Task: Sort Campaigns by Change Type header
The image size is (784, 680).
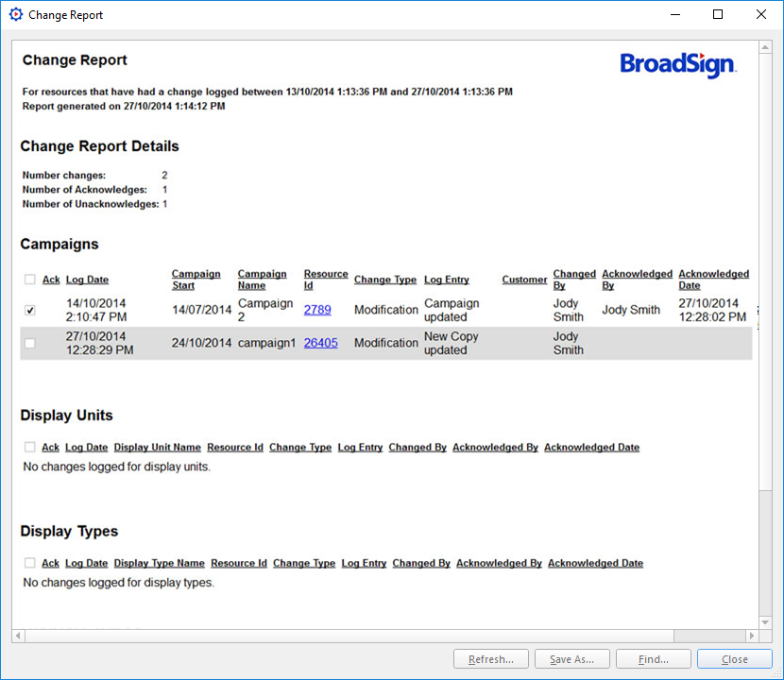Action: tap(385, 280)
